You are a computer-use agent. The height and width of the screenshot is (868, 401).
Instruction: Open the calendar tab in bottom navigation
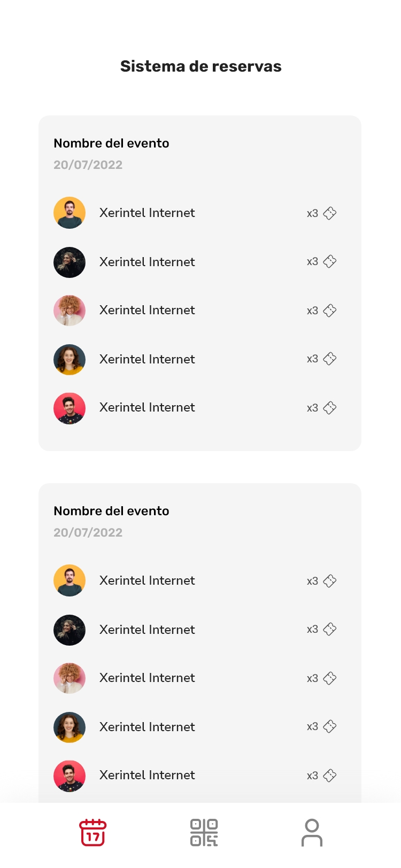point(93,833)
